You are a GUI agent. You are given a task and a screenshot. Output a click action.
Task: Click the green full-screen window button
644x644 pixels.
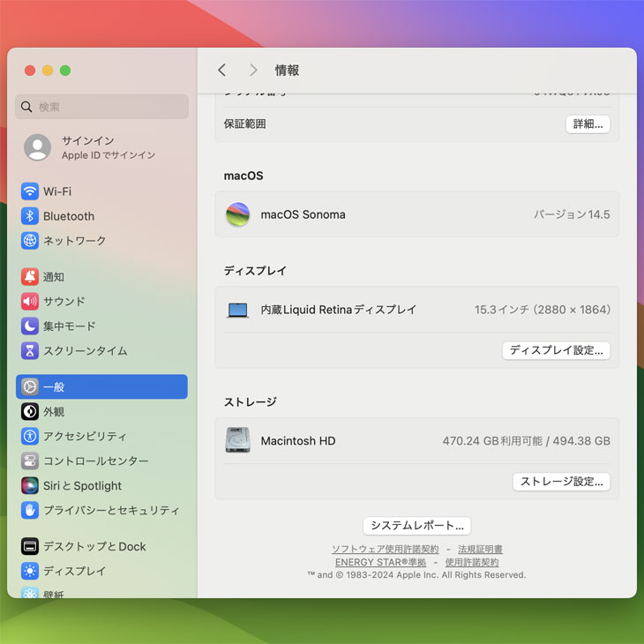(x=65, y=71)
